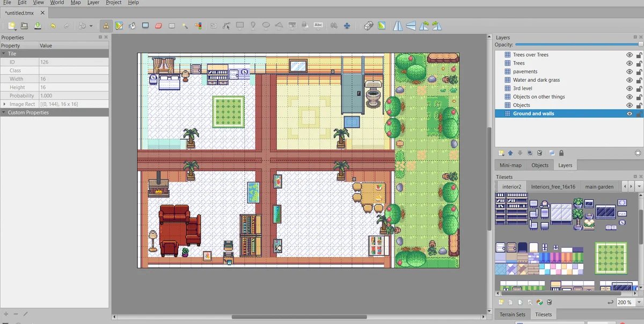Select the Insert Rectangle tool
This screenshot has height=324, width=644.
coord(239,25)
